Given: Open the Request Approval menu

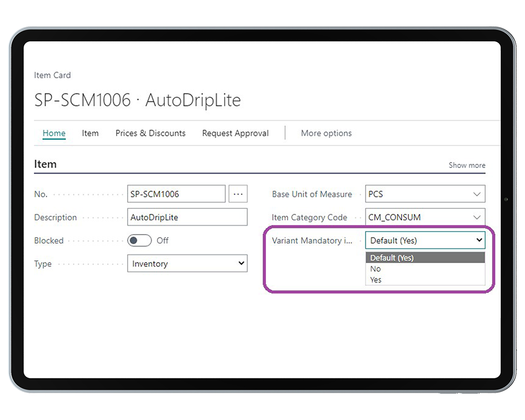Looking at the screenshot, I should [x=235, y=133].
